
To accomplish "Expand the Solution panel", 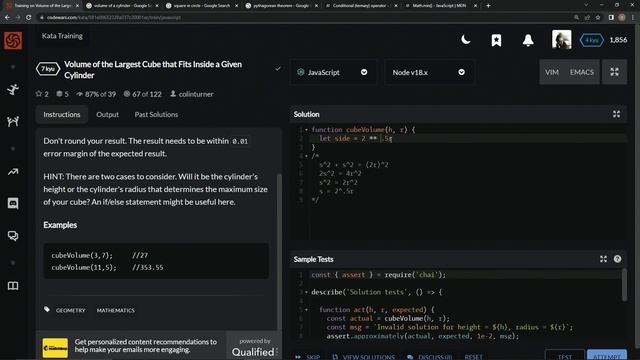I will (x=616, y=114).
